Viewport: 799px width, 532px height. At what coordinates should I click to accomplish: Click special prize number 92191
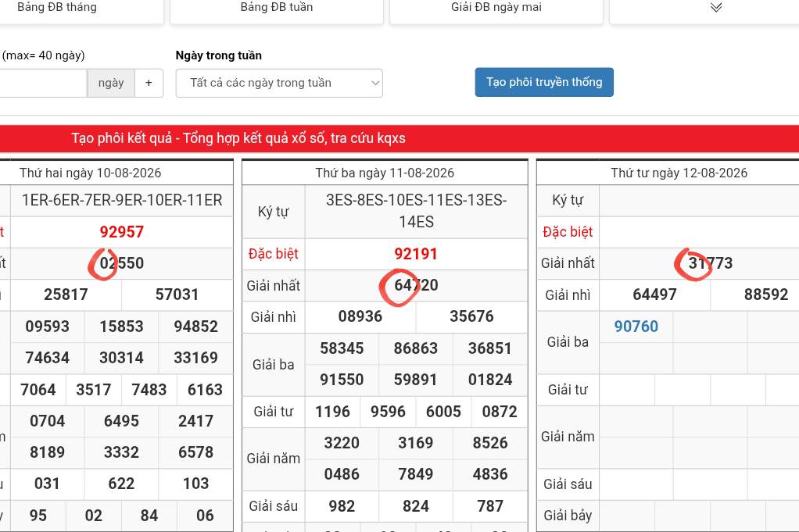point(416,254)
